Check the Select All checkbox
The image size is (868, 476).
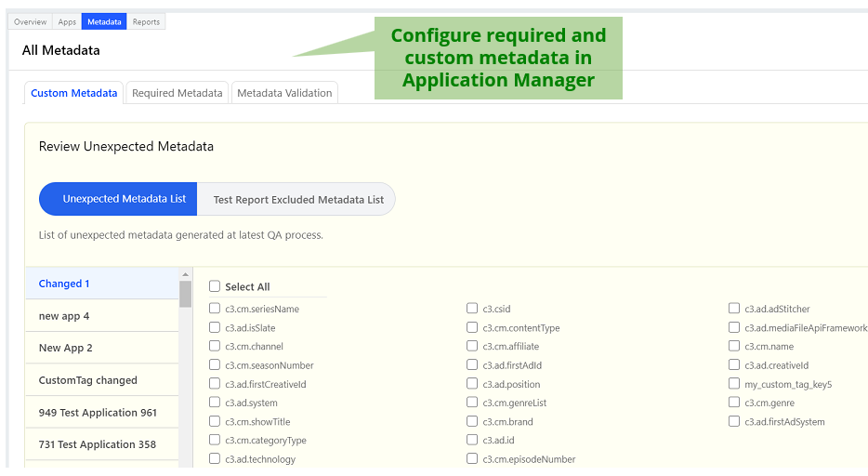(x=216, y=287)
